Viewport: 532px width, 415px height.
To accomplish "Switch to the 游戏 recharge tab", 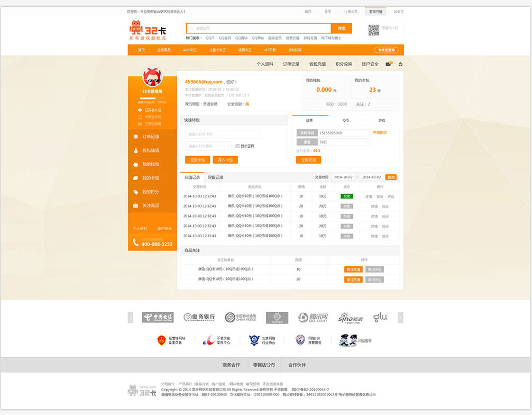I will (381, 120).
